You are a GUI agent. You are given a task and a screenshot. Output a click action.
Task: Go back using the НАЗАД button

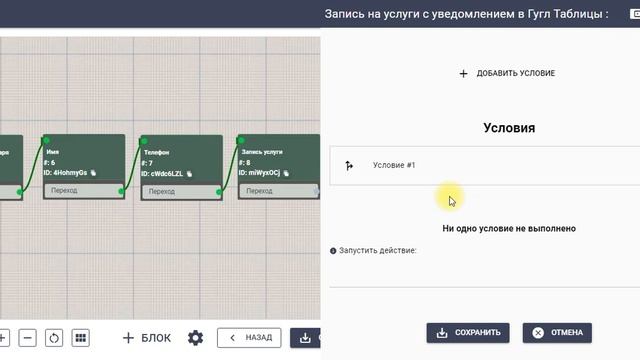tap(249, 338)
